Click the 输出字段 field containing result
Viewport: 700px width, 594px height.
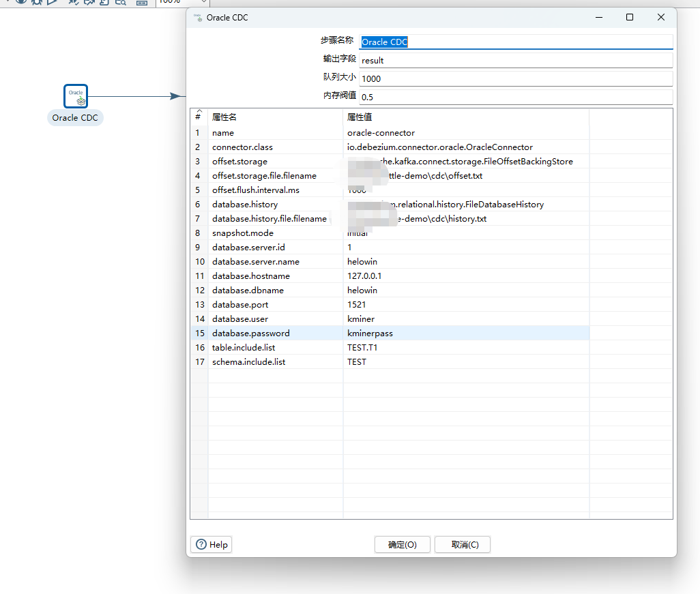pyautogui.click(x=516, y=60)
